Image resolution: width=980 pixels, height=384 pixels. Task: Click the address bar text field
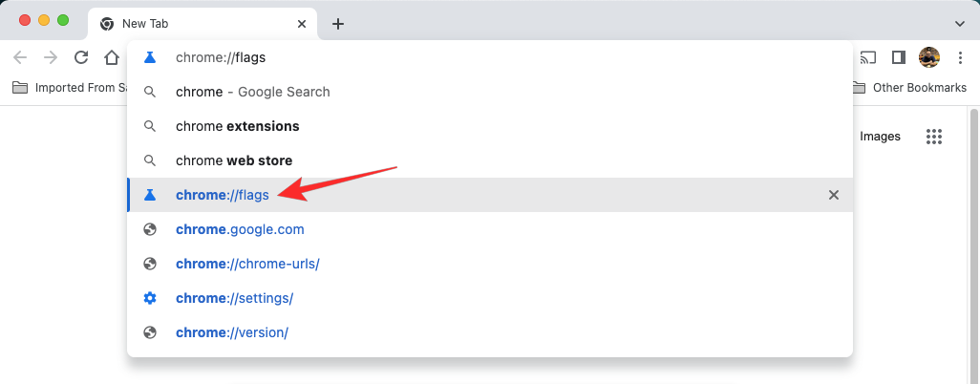(x=478, y=57)
